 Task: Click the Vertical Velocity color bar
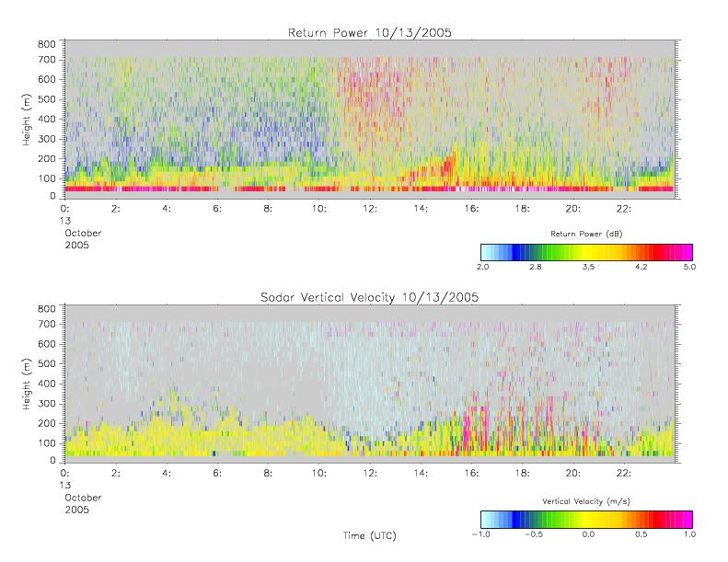(587, 520)
